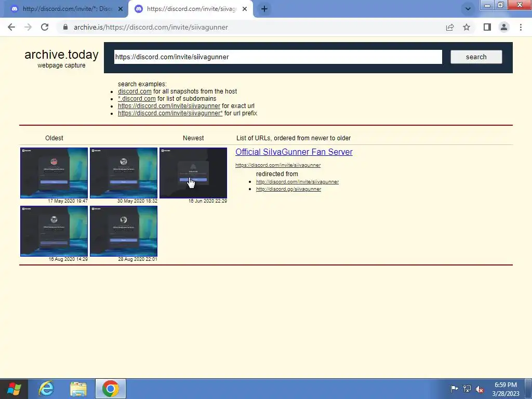Open the Action Center flag tray icon

tap(454, 389)
